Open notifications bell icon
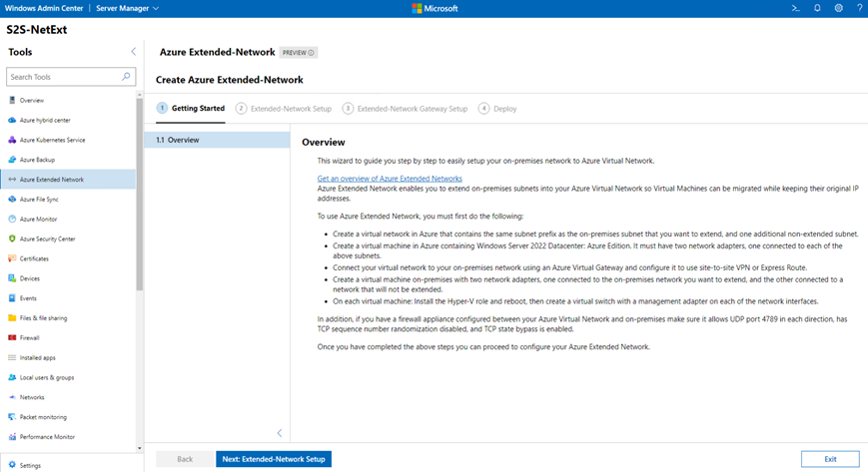The width and height of the screenshot is (868, 472). (817, 8)
